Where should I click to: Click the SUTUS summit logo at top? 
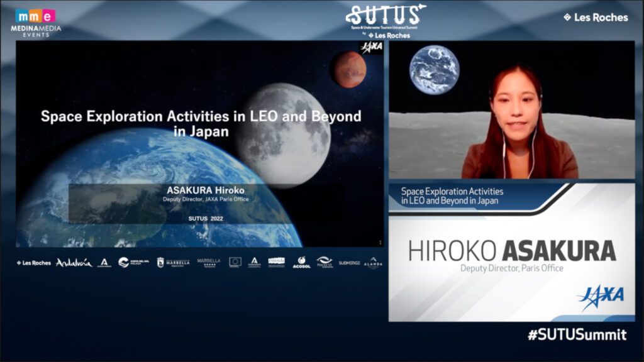click(x=385, y=16)
